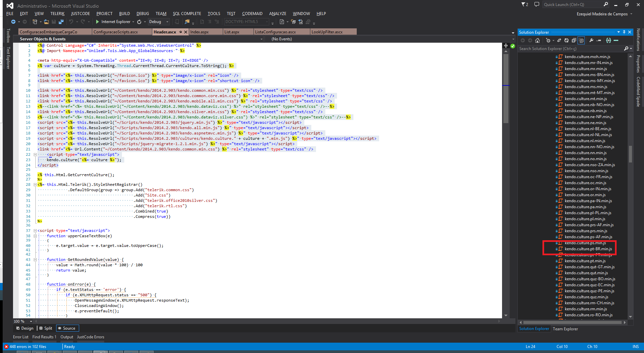Click the Solution Explorer horizontal scrollbar
This screenshot has height=353, width=644.
pos(573,322)
